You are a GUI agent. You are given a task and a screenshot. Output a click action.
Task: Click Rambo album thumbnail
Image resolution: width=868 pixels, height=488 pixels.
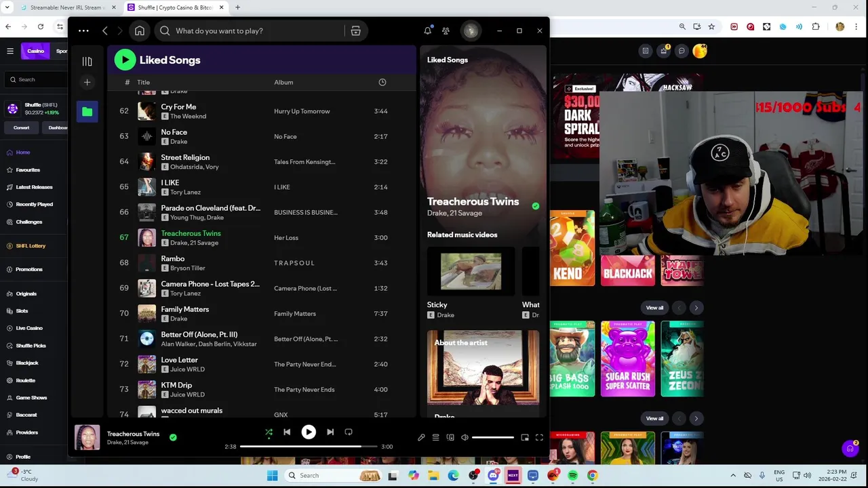[146, 263]
